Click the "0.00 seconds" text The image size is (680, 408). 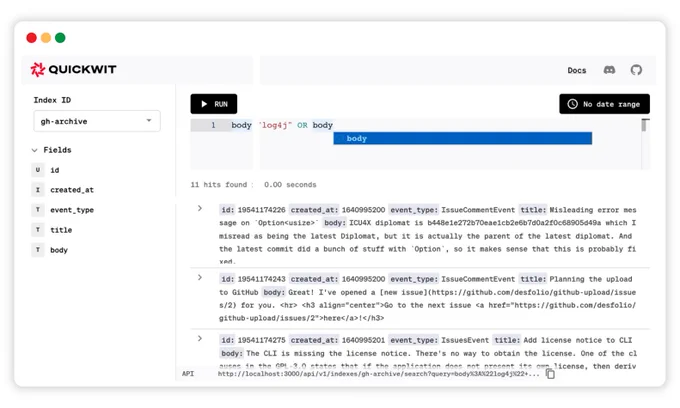290,185
